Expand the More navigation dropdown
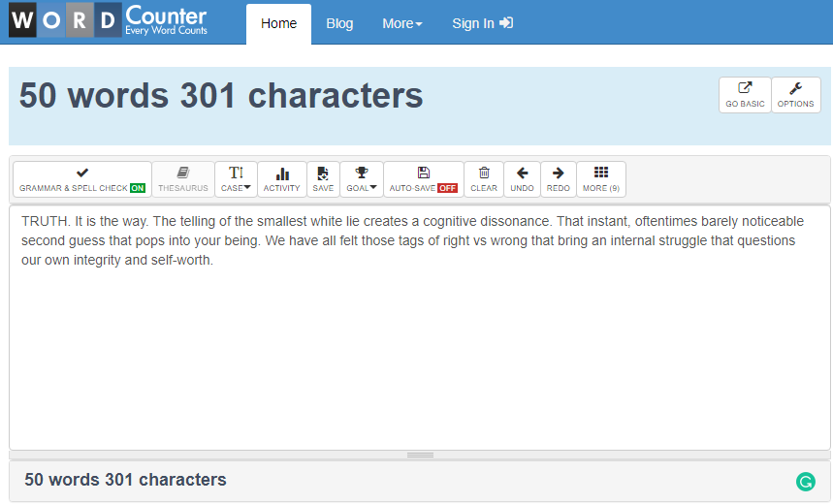This screenshot has height=504, width=833. (x=402, y=24)
